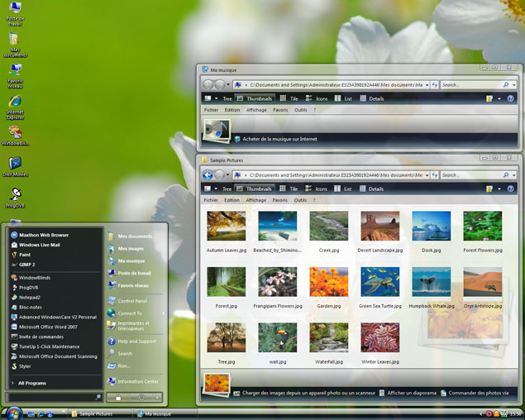Screen dimensions: 525x420
Task: Switch Sample Pictures to Icons view
Action: coord(316,189)
